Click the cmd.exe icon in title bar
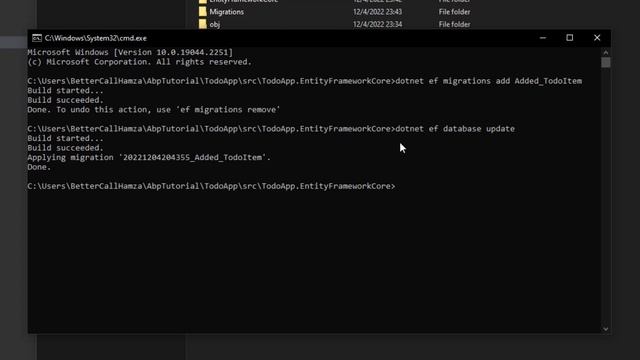The image size is (640, 360). coord(37,38)
